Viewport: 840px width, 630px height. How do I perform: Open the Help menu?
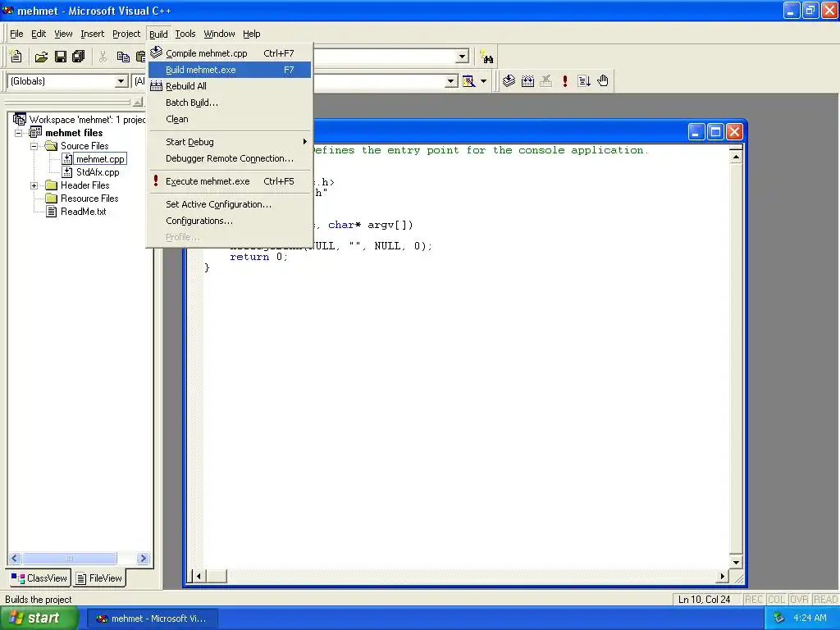coord(251,34)
